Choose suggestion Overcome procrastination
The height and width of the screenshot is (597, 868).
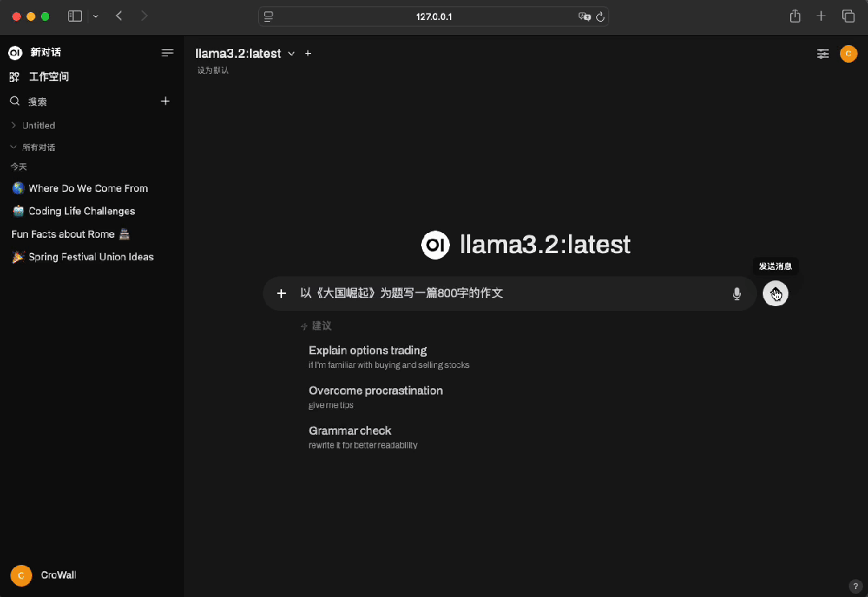point(375,397)
